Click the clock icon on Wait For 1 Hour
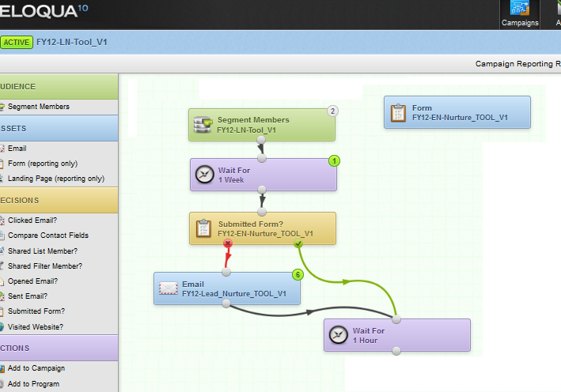The height and width of the screenshot is (392, 561). 338,335
